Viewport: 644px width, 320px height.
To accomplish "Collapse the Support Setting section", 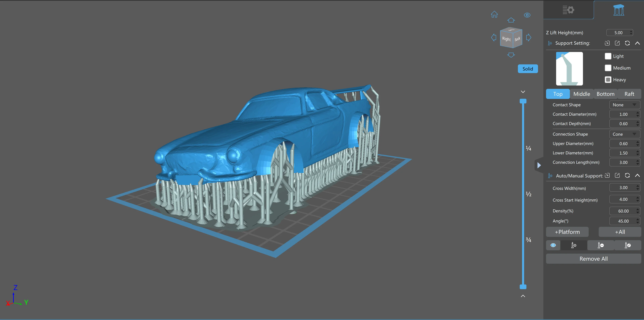I will [x=637, y=43].
